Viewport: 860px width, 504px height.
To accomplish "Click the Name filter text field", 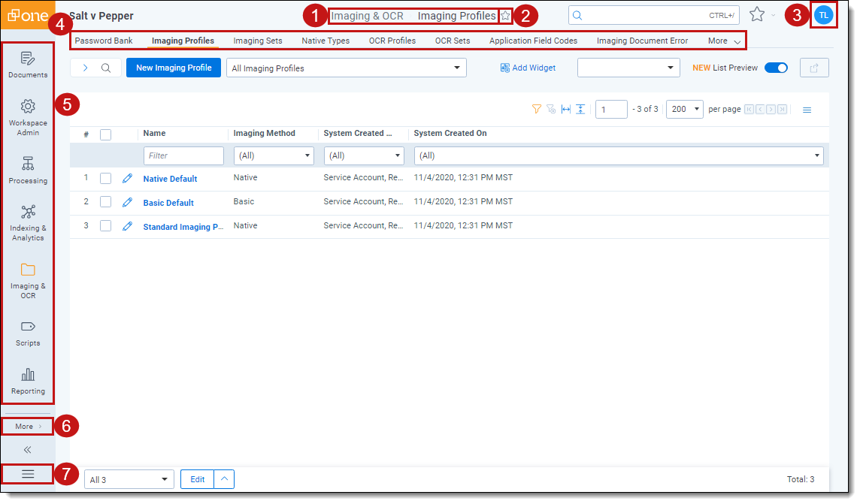I will pos(183,155).
